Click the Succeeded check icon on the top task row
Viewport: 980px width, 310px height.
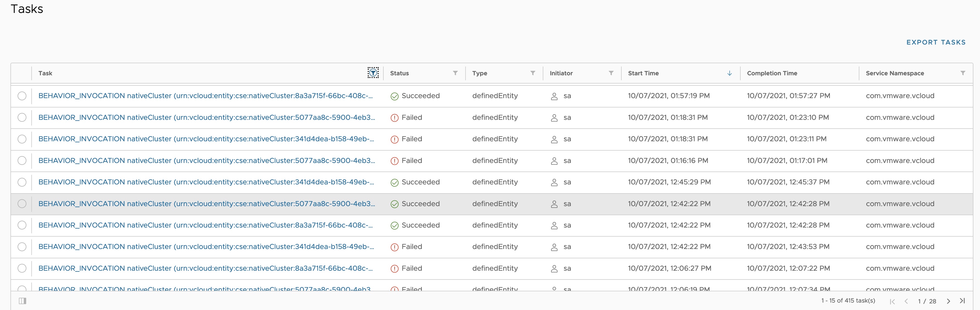(x=394, y=96)
